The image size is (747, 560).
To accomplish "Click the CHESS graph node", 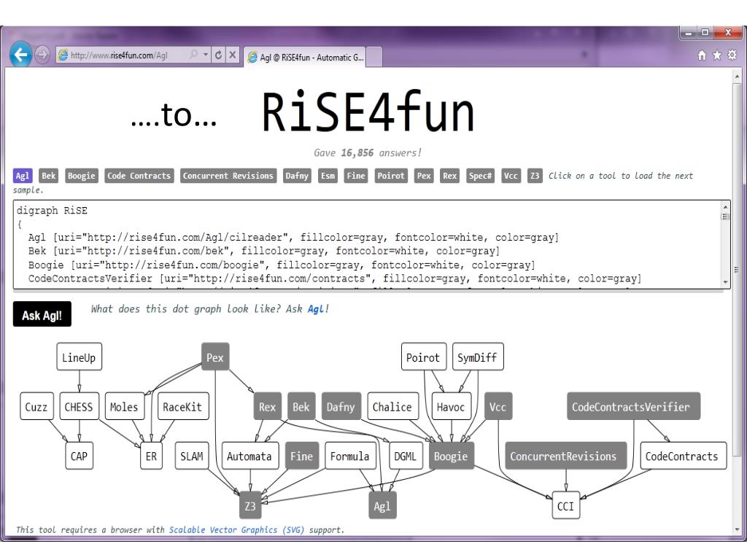I will [x=79, y=406].
